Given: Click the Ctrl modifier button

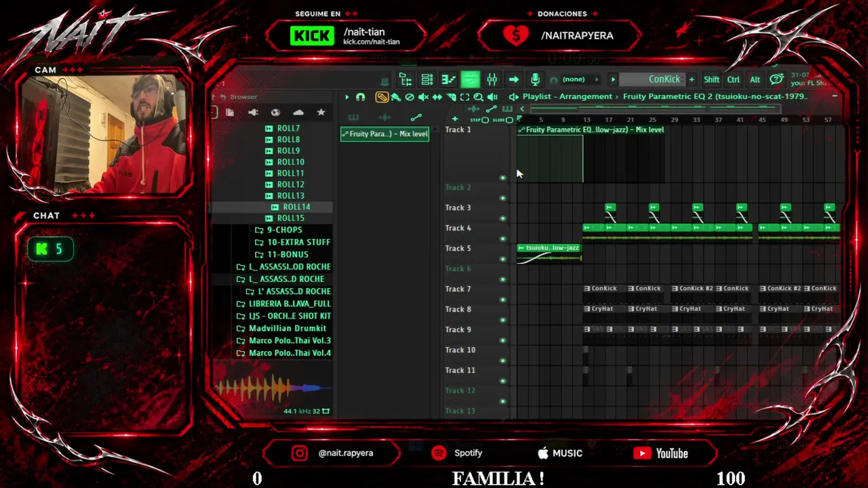Looking at the screenshot, I should pyautogui.click(x=733, y=79).
